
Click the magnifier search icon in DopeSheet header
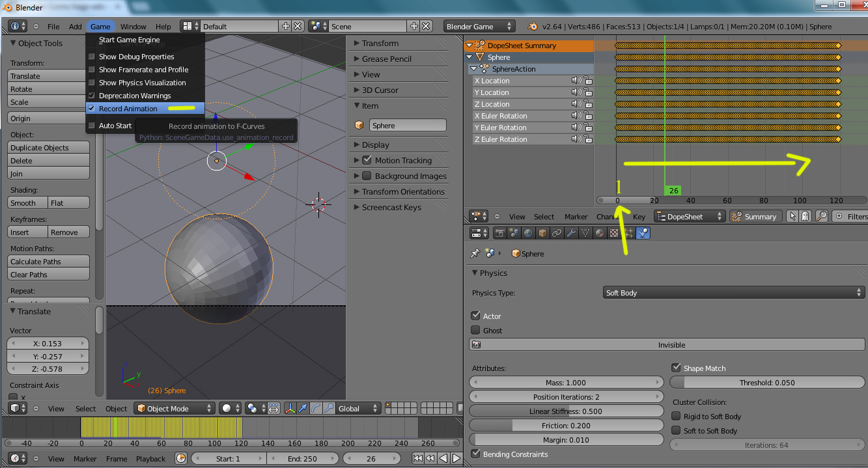(x=822, y=216)
